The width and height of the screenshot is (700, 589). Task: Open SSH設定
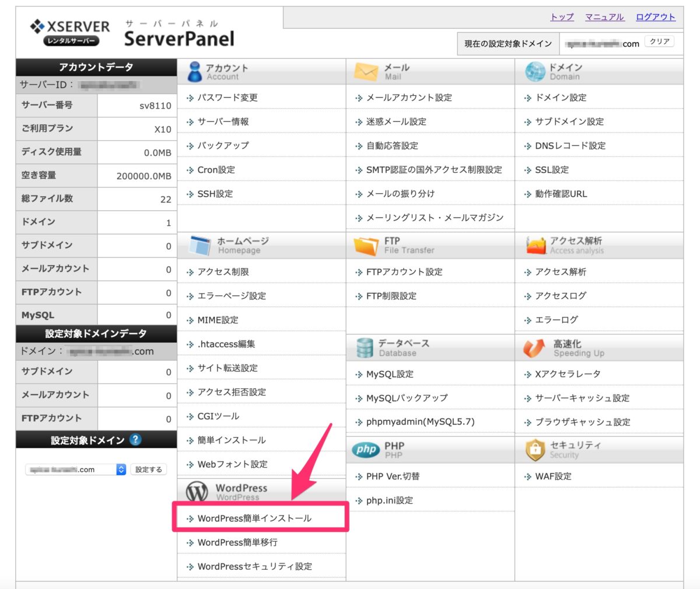tap(215, 194)
